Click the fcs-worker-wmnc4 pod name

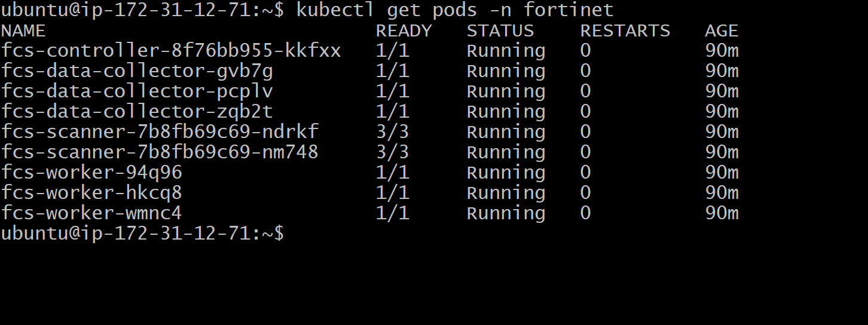click(91, 213)
